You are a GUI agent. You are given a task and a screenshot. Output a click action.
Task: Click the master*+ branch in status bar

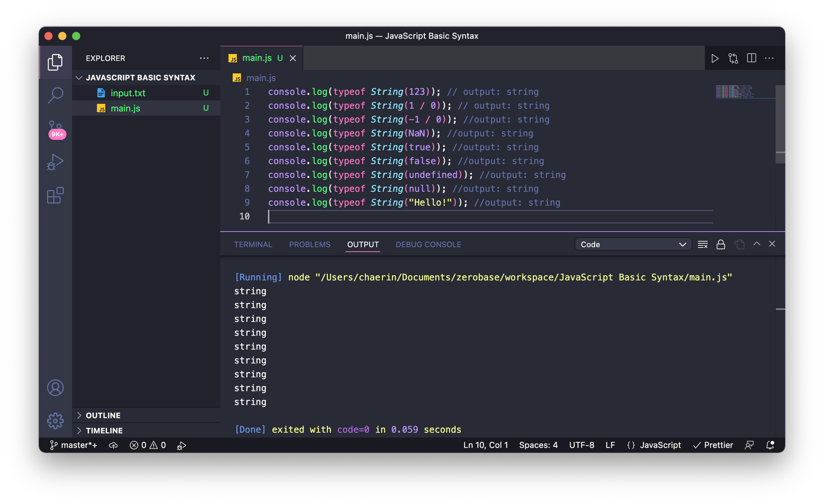pos(73,445)
